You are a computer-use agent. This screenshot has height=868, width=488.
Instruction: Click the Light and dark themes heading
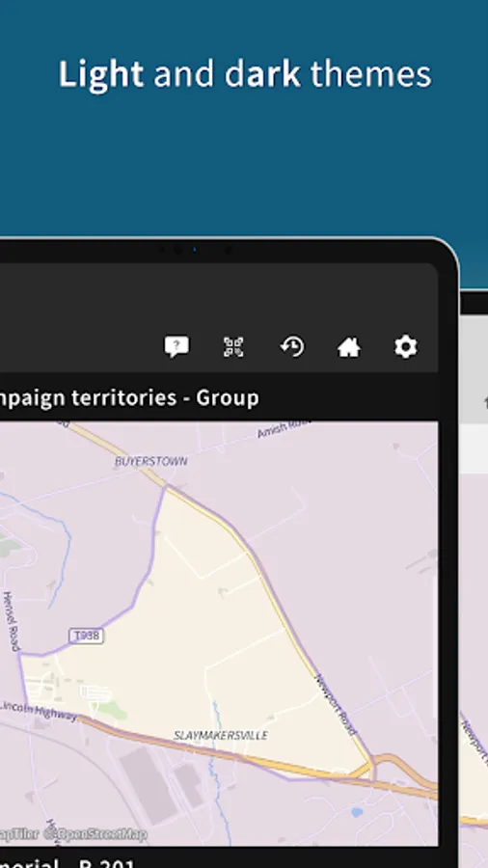point(245,74)
